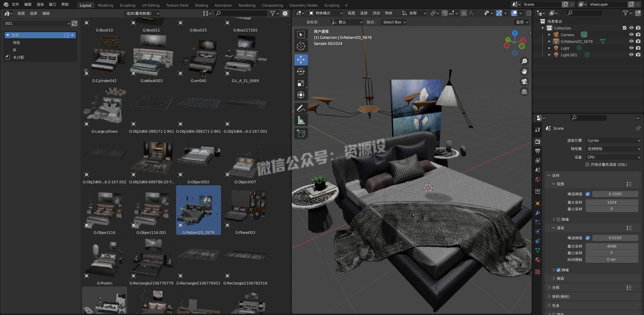The image size is (644, 315).
Task: Open Physics properties tab
Action: point(538,232)
